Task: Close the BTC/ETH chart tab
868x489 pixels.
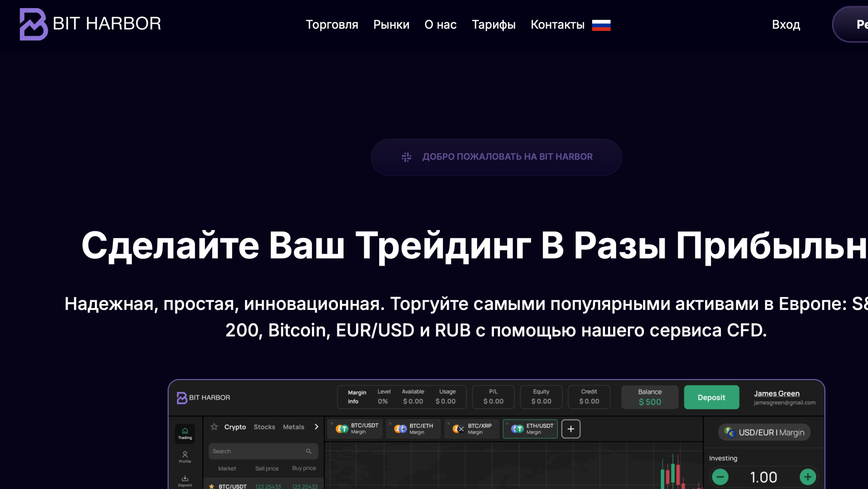Action: pyautogui.click(x=390, y=424)
